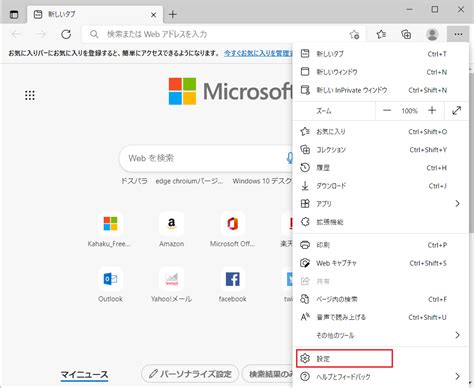
Task: Expand the ヘルプとフィードバック submenu
Action: click(x=380, y=377)
